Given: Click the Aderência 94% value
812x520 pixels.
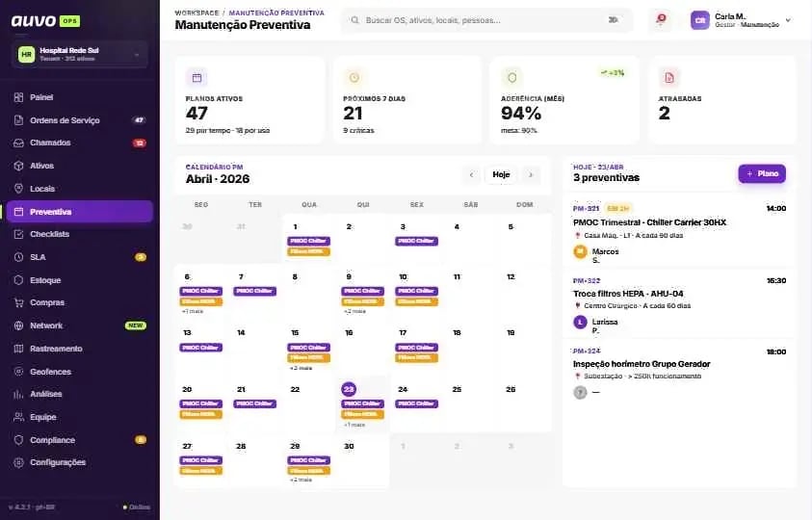Looking at the screenshot, I should (x=520, y=113).
